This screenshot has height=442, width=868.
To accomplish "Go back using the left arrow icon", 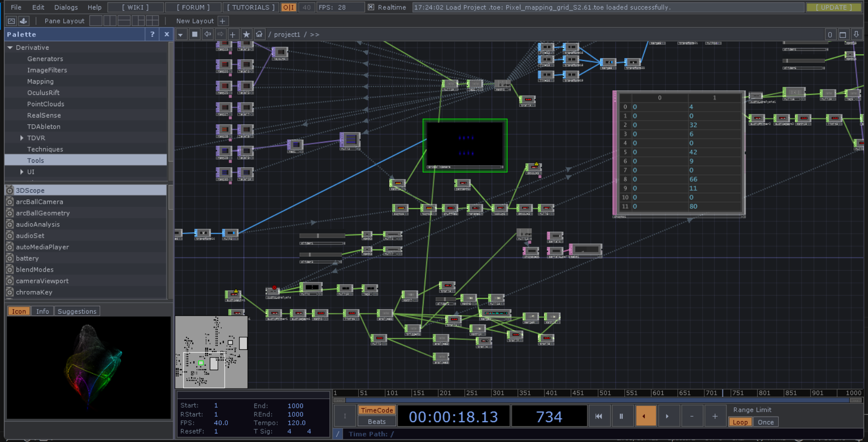I will coord(208,34).
